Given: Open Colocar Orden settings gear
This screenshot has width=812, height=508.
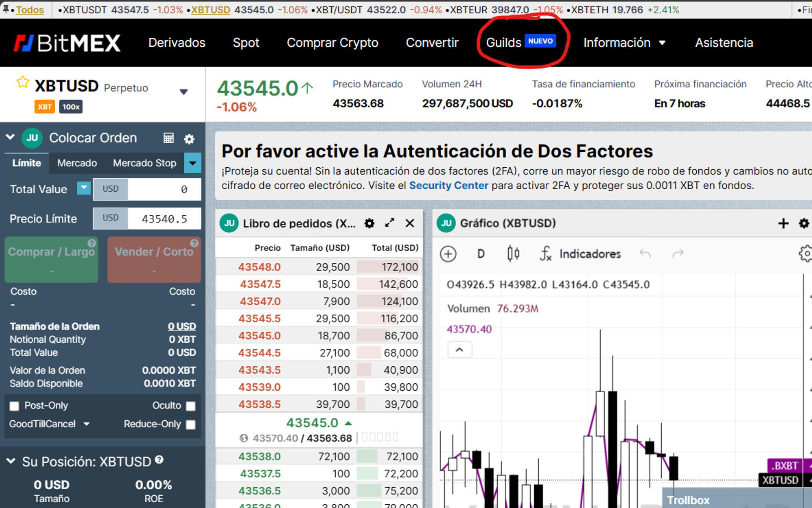Looking at the screenshot, I should [189, 139].
